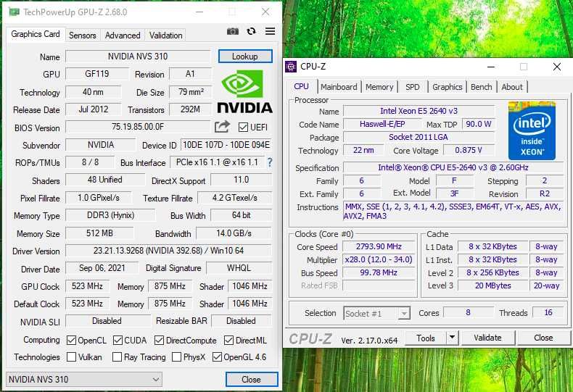The image size is (573, 392).
Task: Click the Device ID field 10DE 107D
Action: (x=226, y=145)
